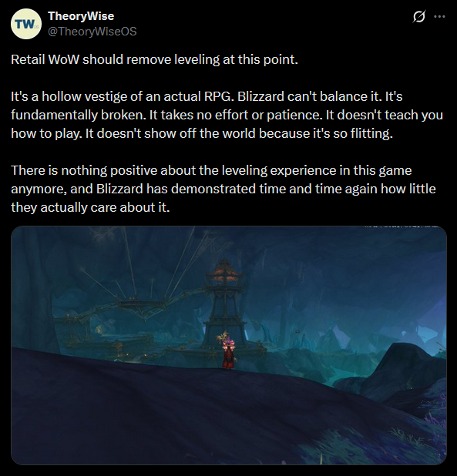Open the attached WoW screenshot image
The image size is (457, 476).
[229, 345]
